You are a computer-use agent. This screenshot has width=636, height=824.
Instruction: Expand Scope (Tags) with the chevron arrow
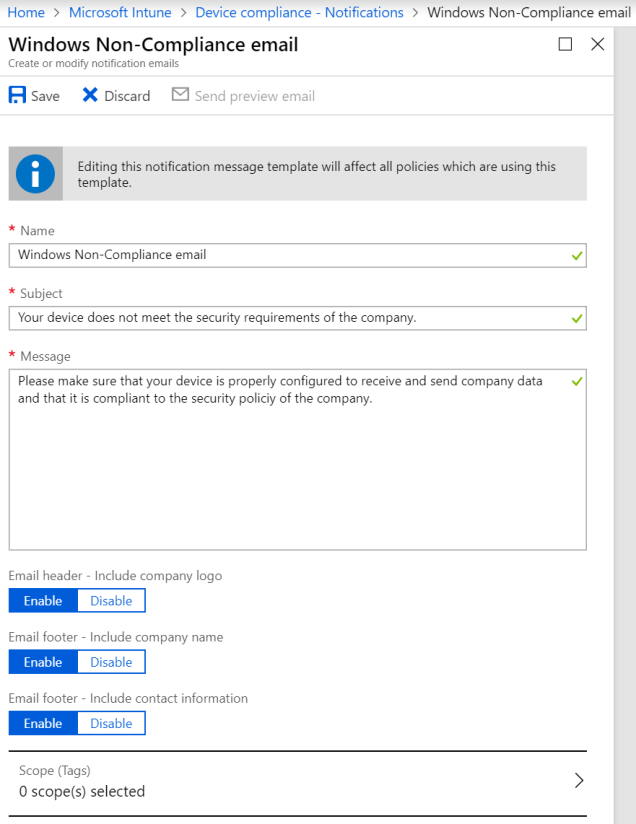click(579, 781)
